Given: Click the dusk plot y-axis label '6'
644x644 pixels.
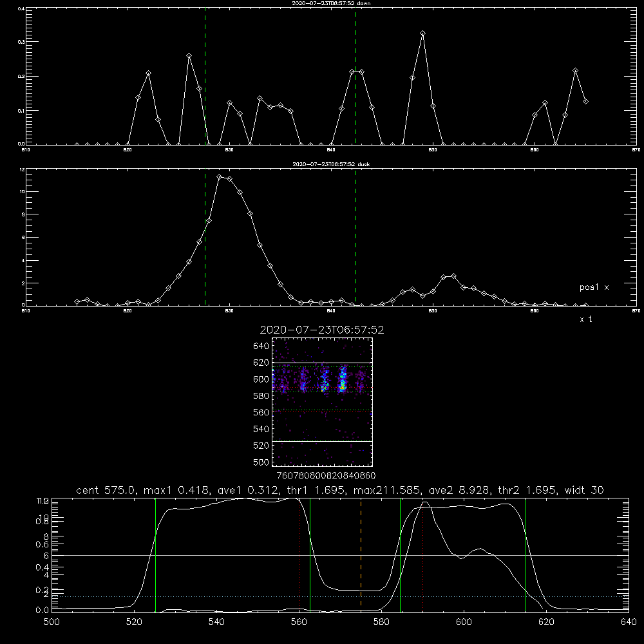Looking at the screenshot, I should 23,238.
